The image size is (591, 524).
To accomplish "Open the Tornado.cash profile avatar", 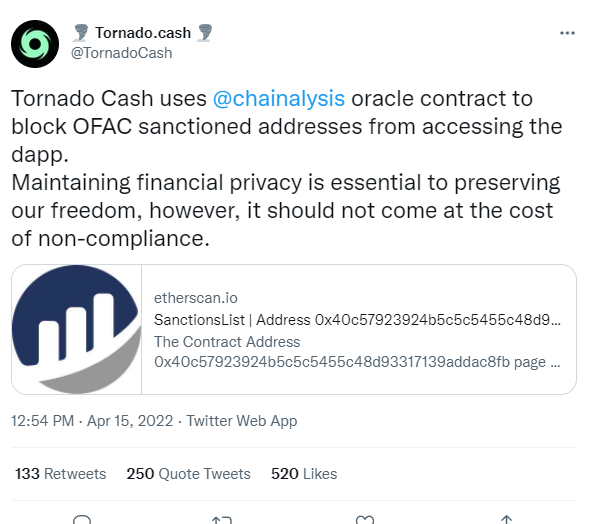I will [x=35, y=44].
